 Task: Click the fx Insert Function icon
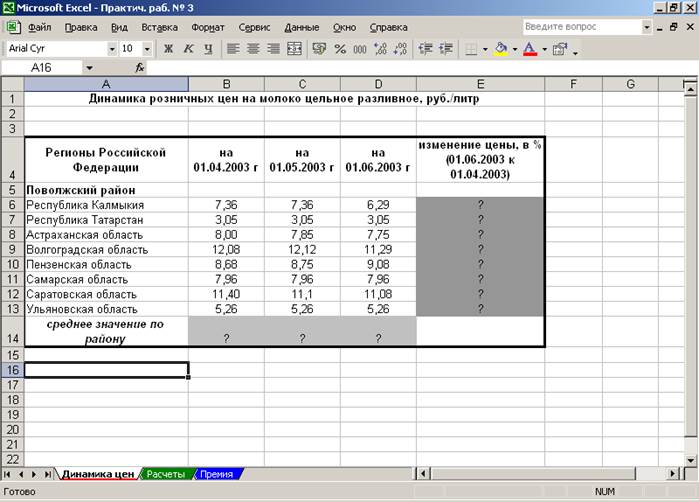140,68
